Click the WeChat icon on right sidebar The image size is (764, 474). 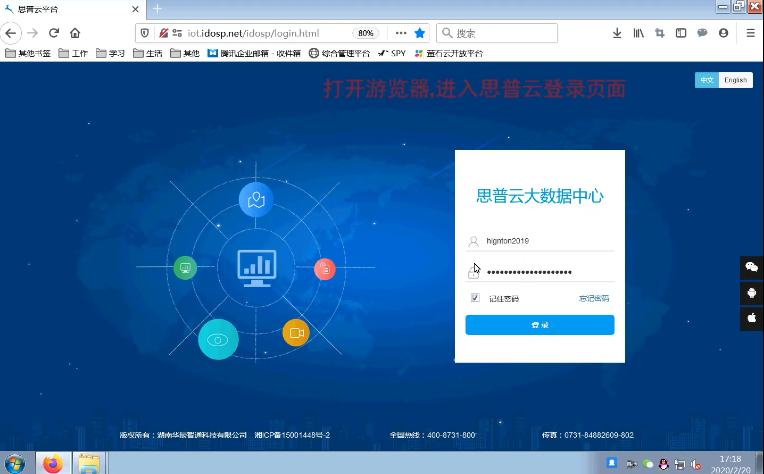click(x=751, y=267)
